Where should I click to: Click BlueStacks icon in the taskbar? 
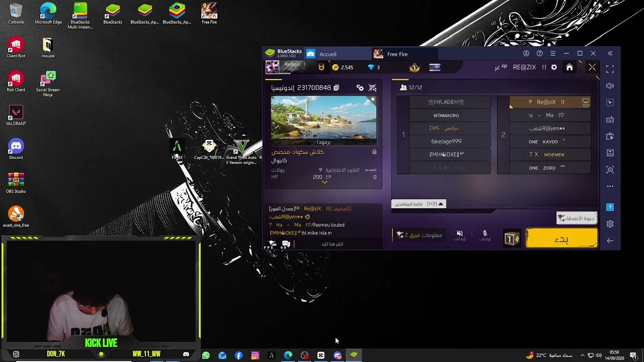[354, 355]
